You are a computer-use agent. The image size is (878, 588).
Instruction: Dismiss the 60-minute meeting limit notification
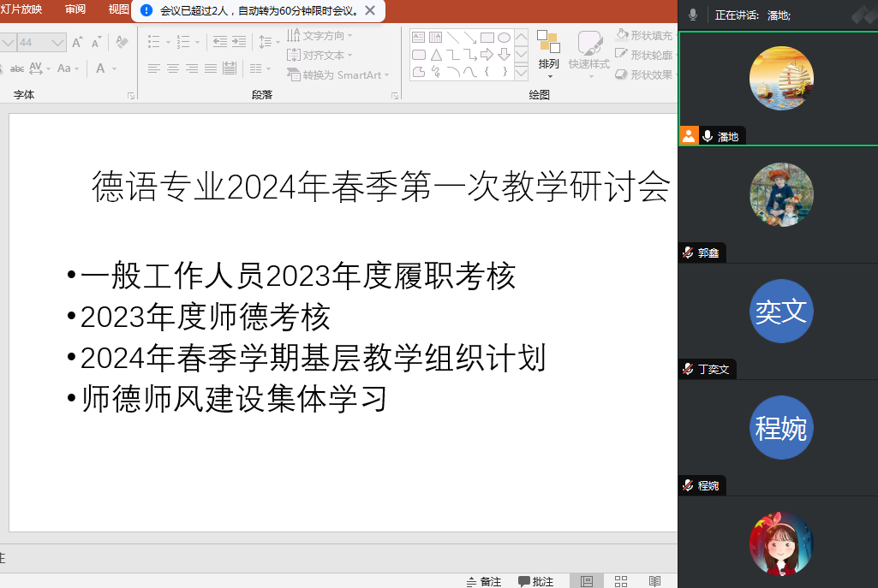(x=369, y=10)
